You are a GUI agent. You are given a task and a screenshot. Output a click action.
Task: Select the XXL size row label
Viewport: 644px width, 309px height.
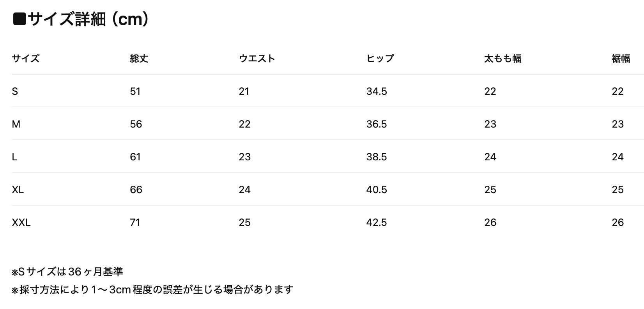point(21,222)
